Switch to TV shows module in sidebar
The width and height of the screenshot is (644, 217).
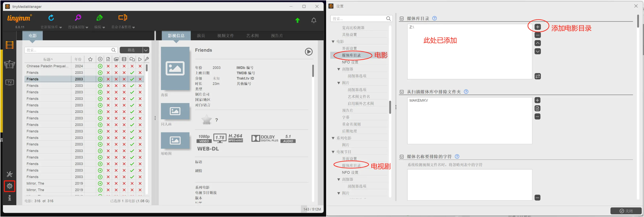[x=9, y=82]
